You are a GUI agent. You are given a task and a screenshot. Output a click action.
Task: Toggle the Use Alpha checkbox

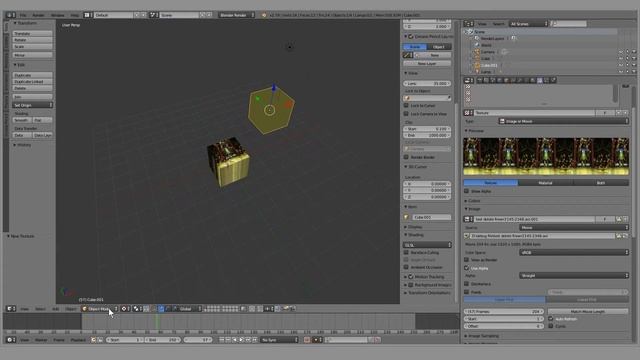click(467, 268)
